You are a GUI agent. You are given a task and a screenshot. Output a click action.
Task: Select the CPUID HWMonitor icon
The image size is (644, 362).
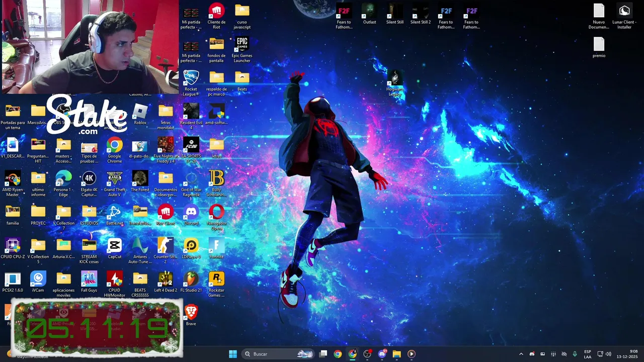pyautogui.click(x=114, y=285)
